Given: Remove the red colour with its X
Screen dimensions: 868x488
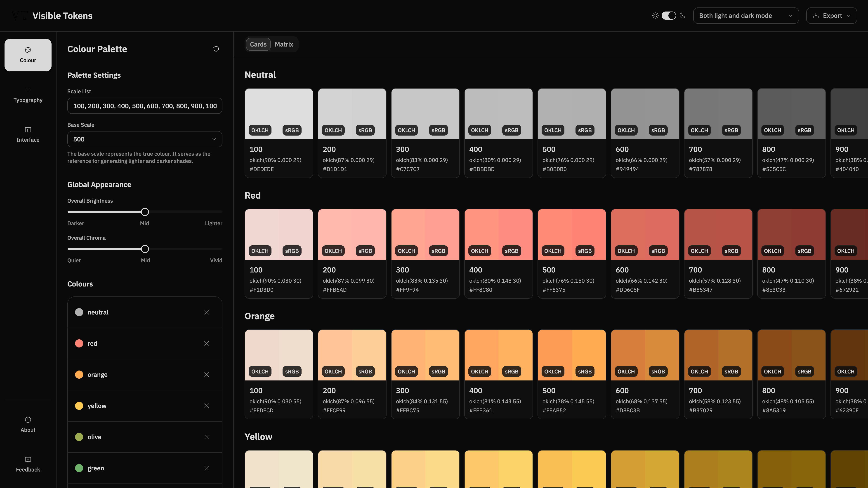Looking at the screenshot, I should point(207,343).
